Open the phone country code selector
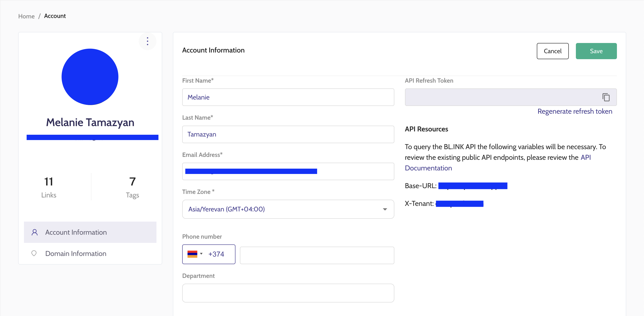The width and height of the screenshot is (644, 316). tap(201, 254)
